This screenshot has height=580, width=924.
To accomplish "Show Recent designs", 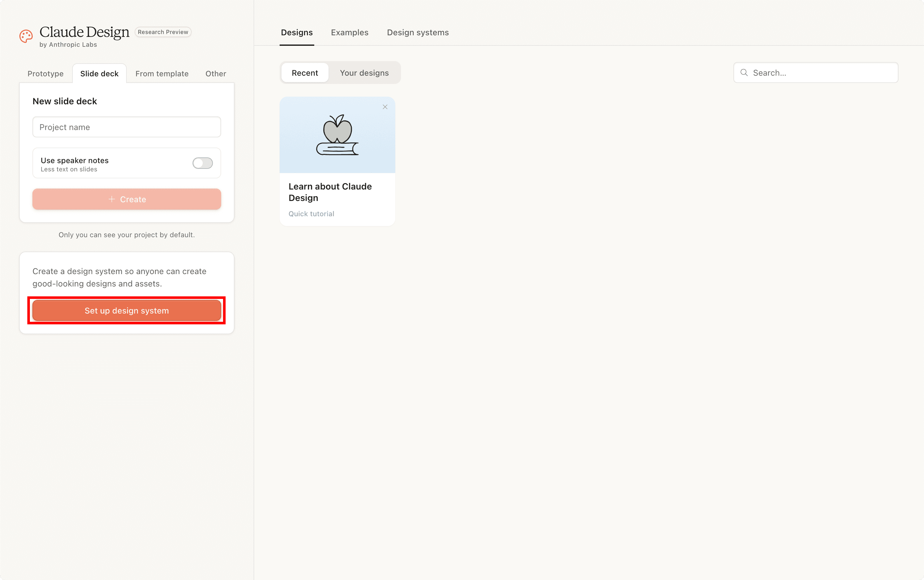I will 305,73.
